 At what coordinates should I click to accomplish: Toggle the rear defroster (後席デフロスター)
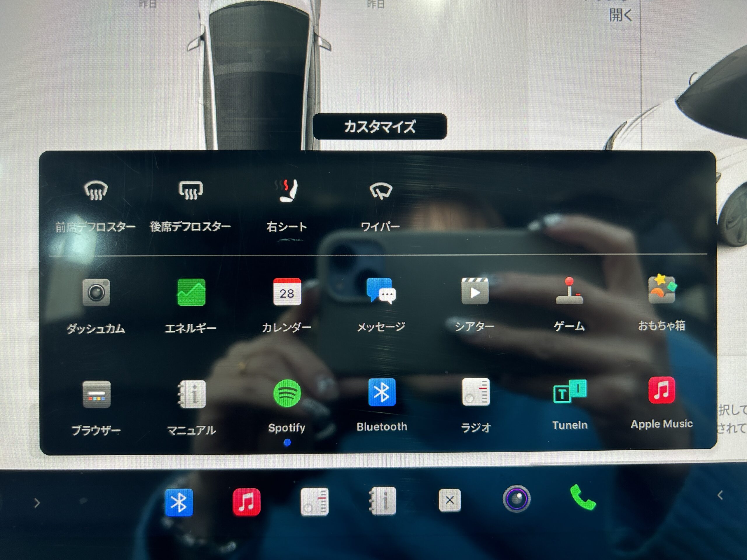point(191,191)
